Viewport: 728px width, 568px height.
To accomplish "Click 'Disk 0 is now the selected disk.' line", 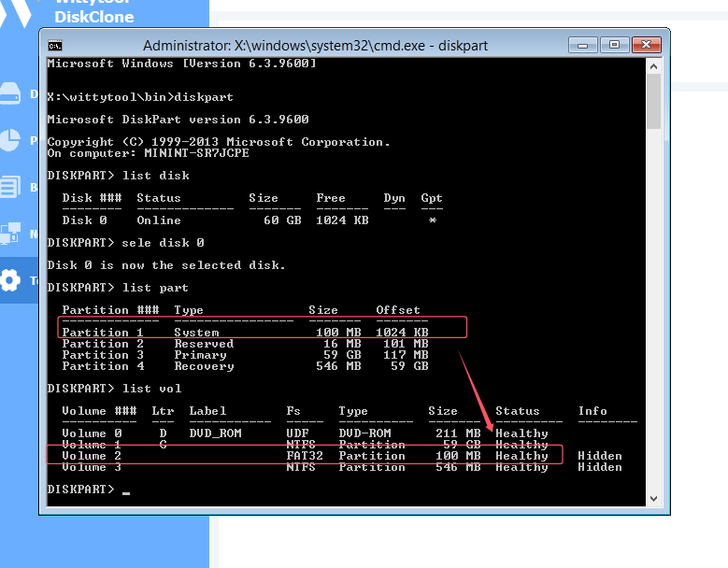I will pyautogui.click(x=166, y=265).
